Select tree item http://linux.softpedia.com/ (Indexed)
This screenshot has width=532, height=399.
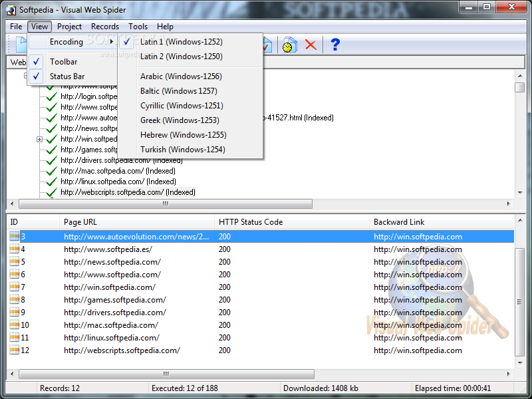pyautogui.click(x=118, y=182)
